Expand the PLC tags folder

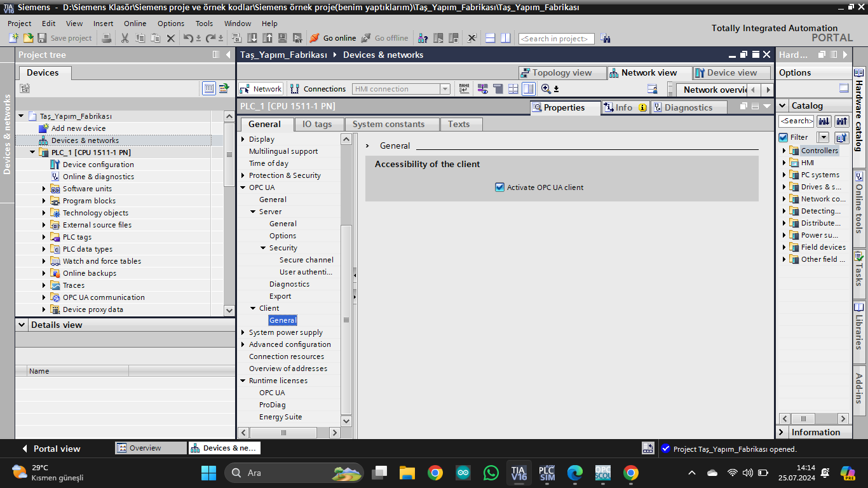point(44,237)
